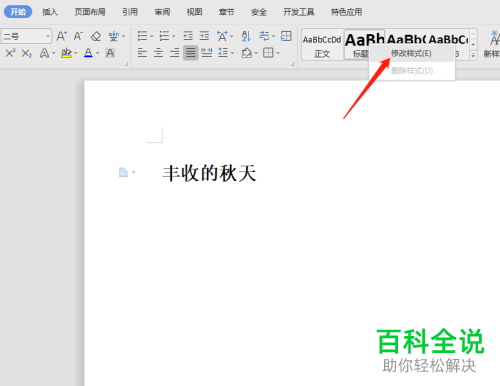Screen dimensions: 500x386
Task: Open the tab stops table icon
Action: point(286,36)
